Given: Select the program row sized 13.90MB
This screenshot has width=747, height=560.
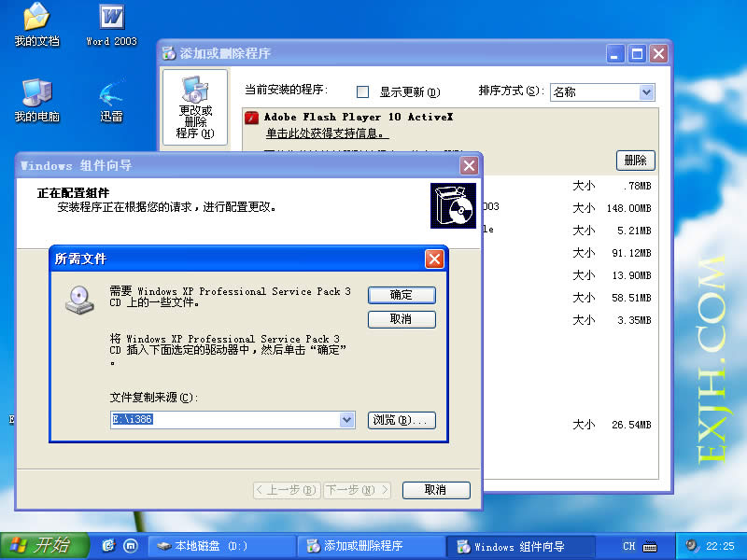Looking at the screenshot, I should [x=570, y=275].
